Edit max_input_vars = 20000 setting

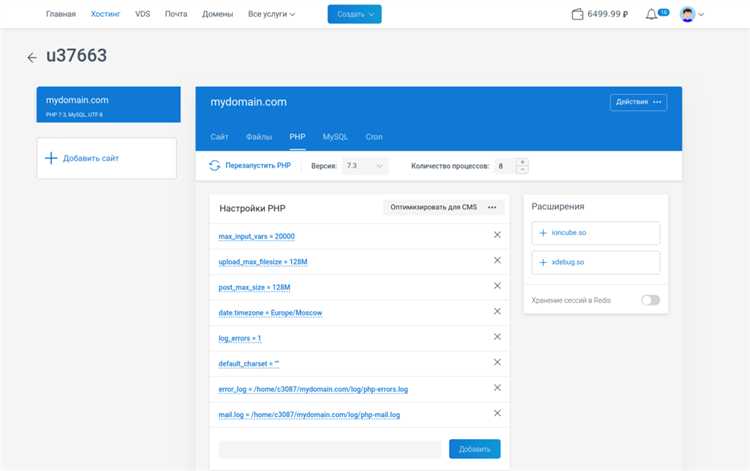pyautogui.click(x=256, y=236)
